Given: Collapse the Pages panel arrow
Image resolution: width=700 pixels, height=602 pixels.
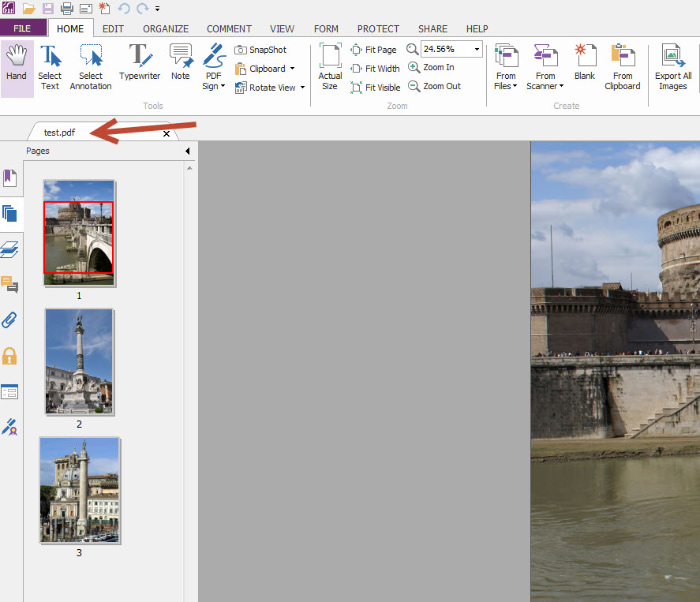Looking at the screenshot, I should point(188,151).
